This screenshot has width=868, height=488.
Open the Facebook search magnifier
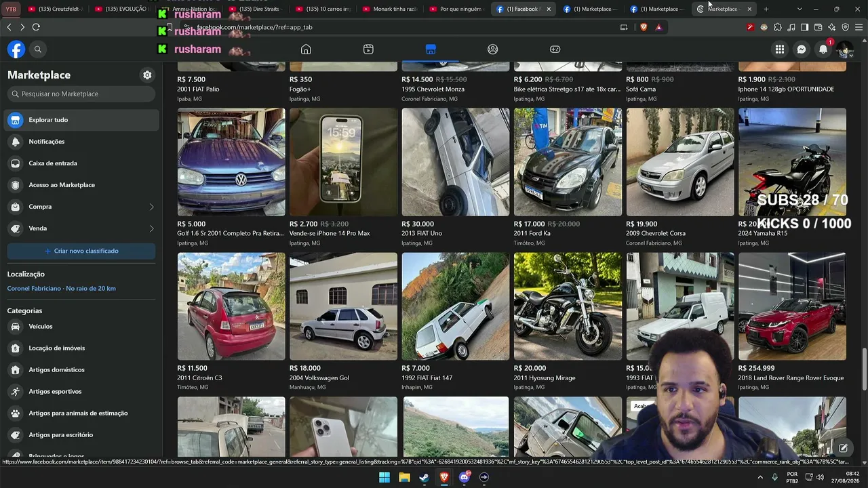tap(38, 49)
